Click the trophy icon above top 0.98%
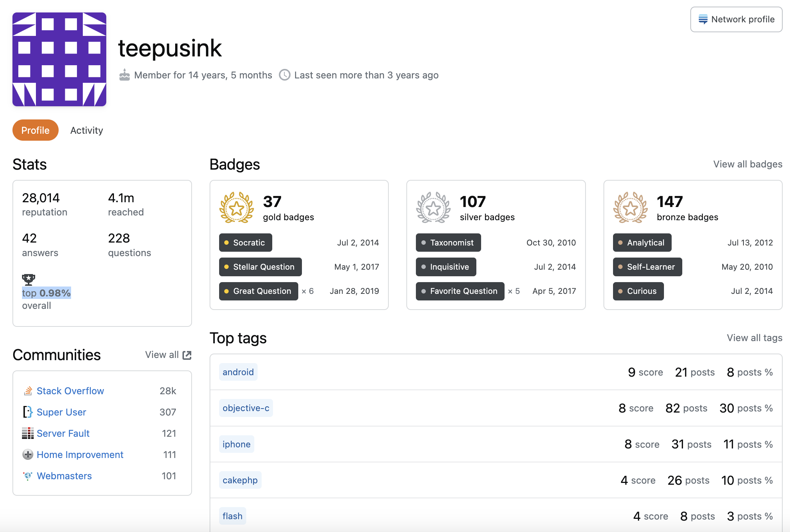The height and width of the screenshot is (532, 790). click(x=29, y=280)
